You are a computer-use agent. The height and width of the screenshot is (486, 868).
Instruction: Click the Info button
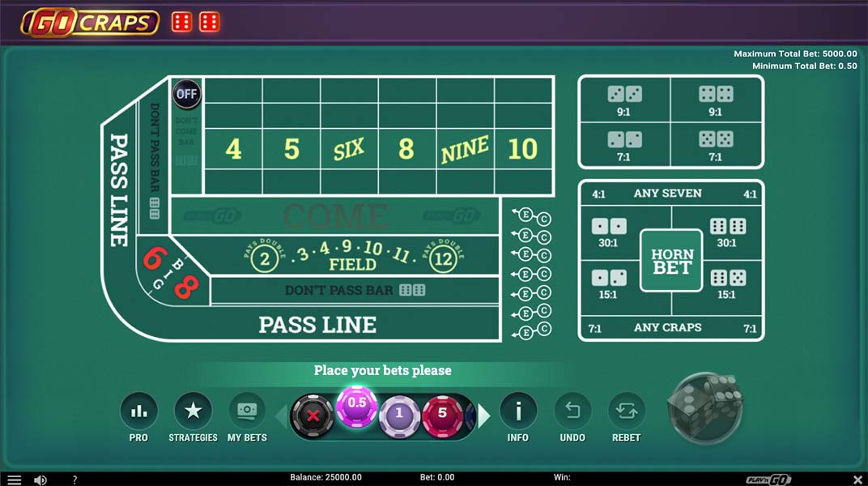click(x=518, y=411)
